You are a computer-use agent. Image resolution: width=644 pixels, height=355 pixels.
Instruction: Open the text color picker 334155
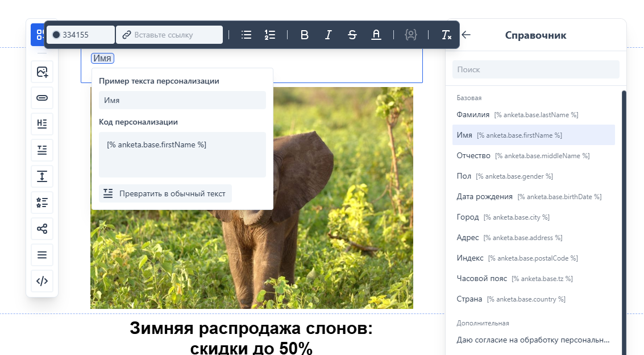coord(81,35)
